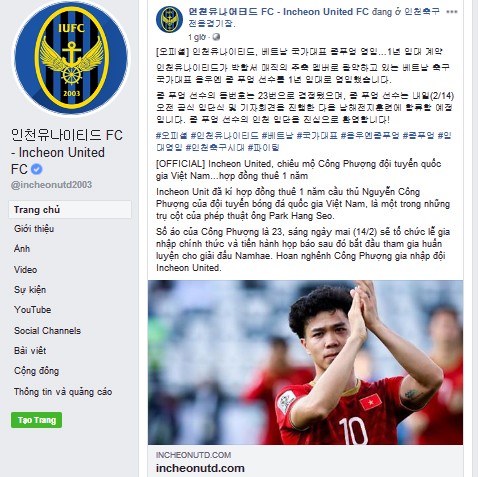Open the three-dot post options menu
Image resolution: width=478 pixels, height=477 pixels.
coord(452,12)
